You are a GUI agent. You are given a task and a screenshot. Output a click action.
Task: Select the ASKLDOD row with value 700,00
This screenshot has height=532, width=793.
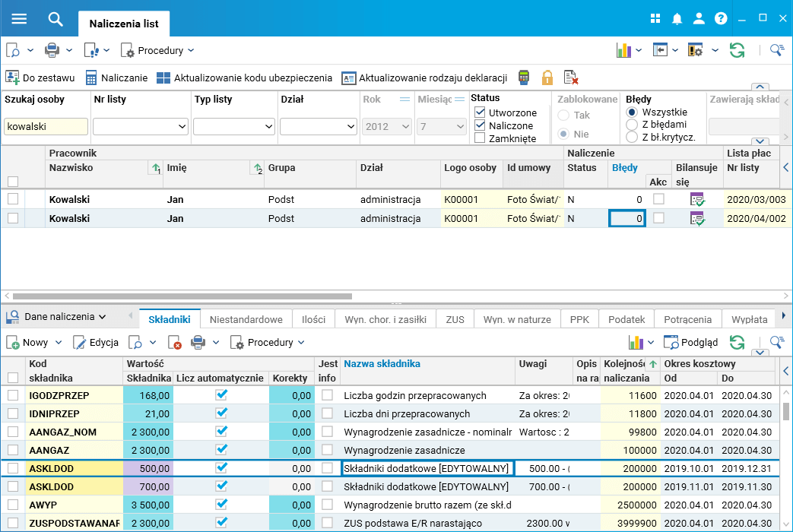point(389,486)
